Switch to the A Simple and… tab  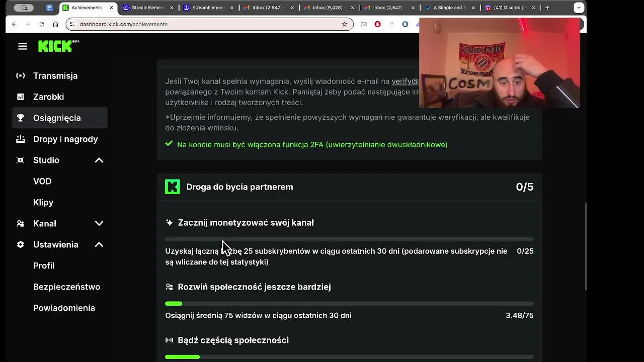tap(449, 8)
